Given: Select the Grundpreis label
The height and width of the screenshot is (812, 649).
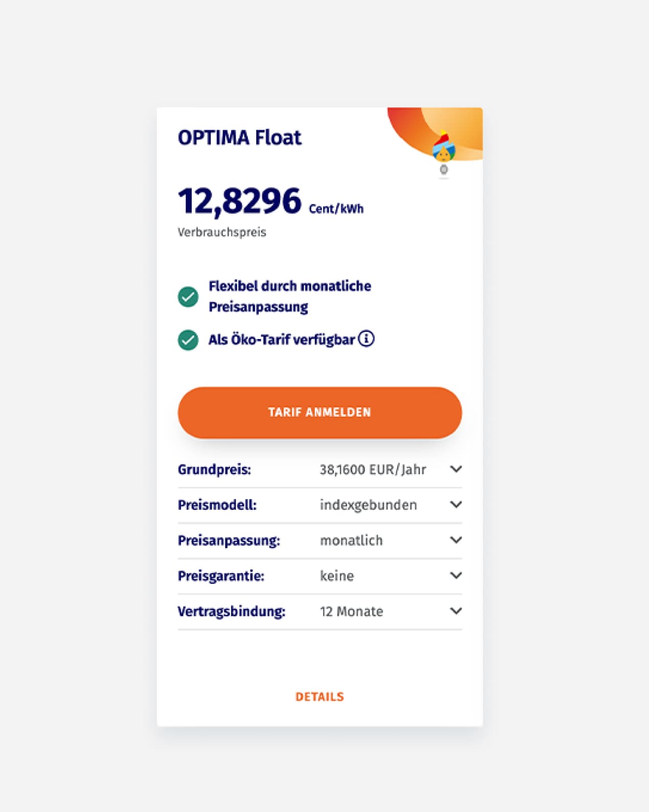Looking at the screenshot, I should (x=214, y=469).
